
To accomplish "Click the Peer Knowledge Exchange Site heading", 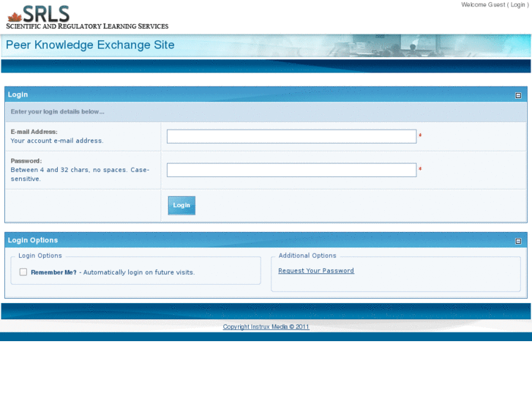I will 90,45.
